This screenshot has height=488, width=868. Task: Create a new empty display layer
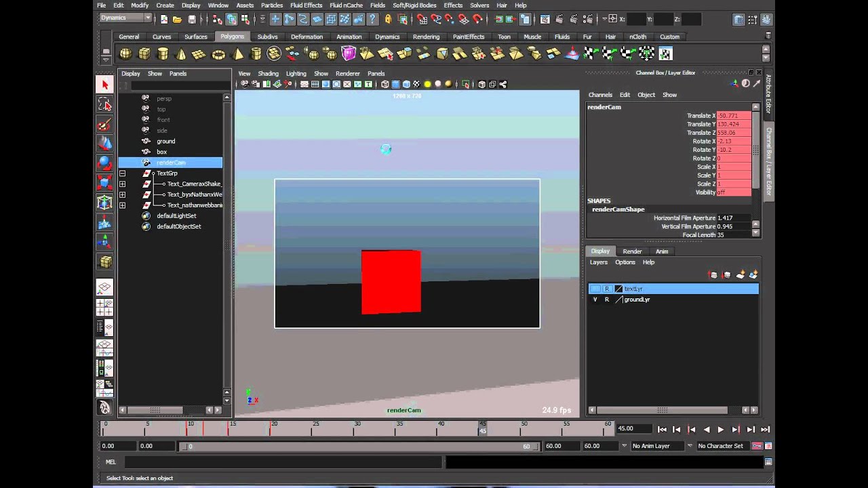pos(741,274)
